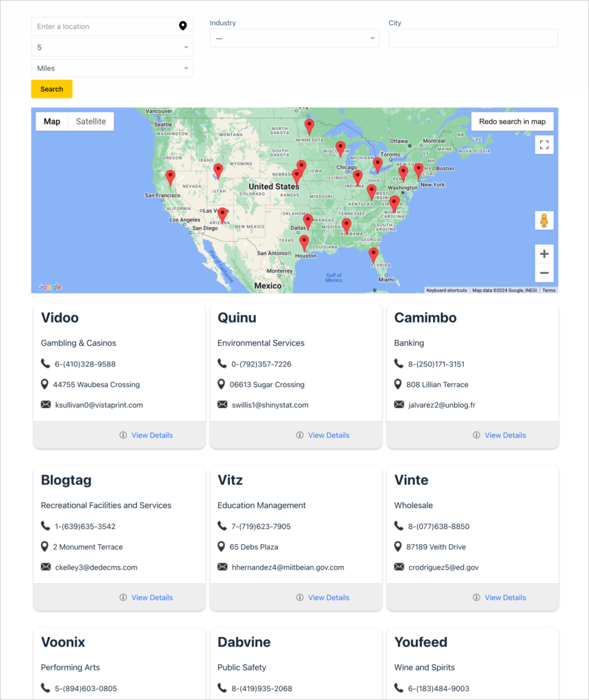Click Quinu's email envelope icon
This screenshot has width=589, height=700.
[x=222, y=405]
